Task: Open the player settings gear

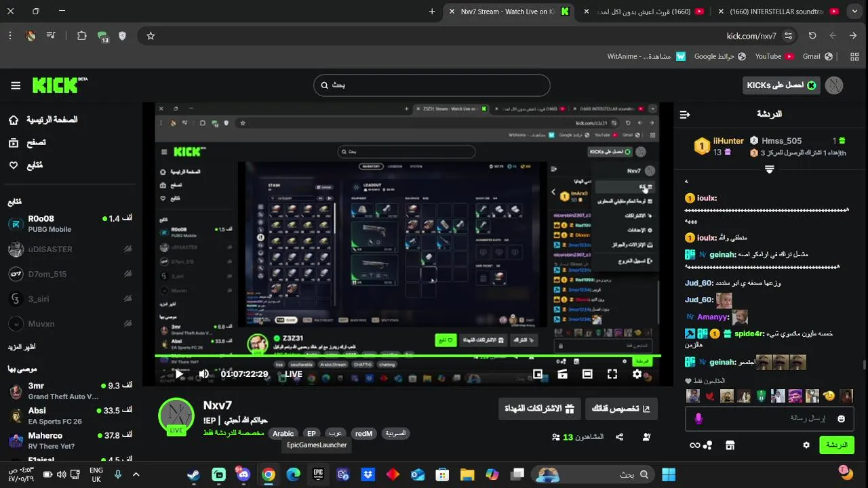Action: click(x=637, y=373)
